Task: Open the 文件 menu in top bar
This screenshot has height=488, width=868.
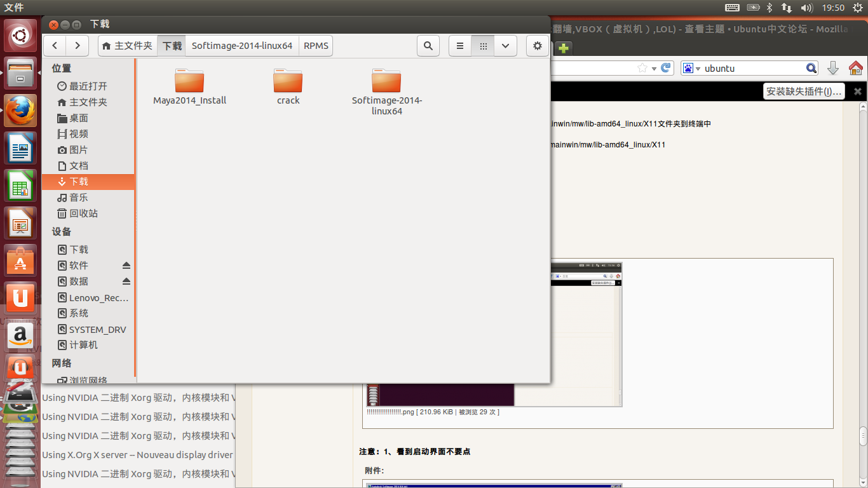Action: tap(14, 8)
